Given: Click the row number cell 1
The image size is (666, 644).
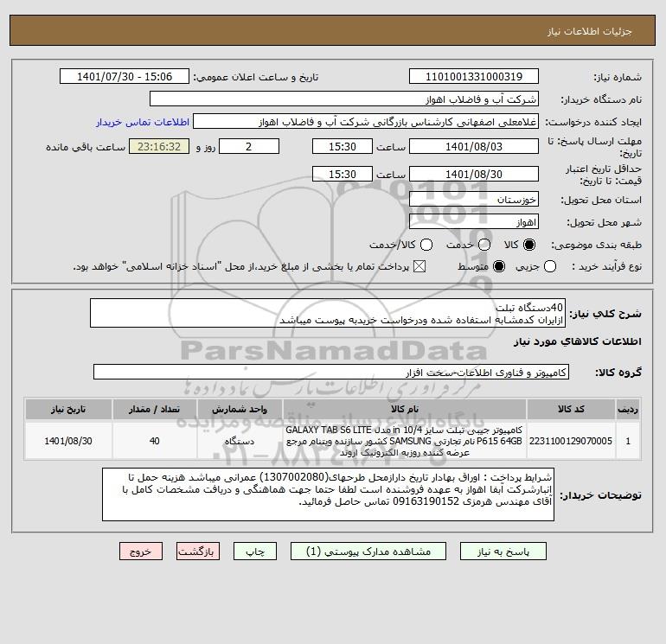Looking at the screenshot, I should [x=628, y=441].
